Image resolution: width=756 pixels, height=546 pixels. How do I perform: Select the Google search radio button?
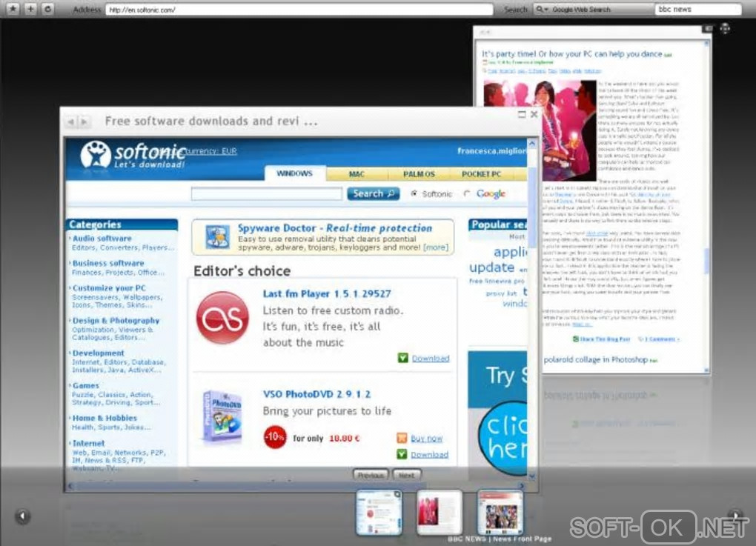click(466, 193)
